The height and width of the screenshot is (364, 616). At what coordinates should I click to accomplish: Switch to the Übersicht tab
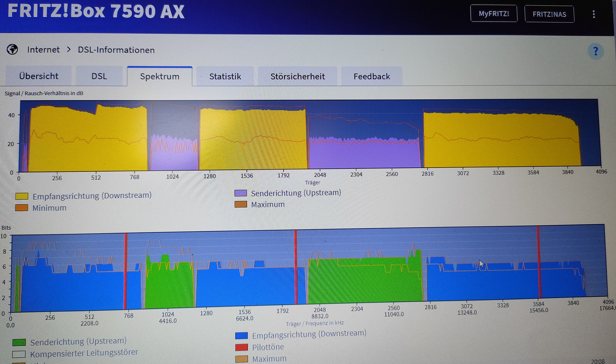[x=39, y=76]
